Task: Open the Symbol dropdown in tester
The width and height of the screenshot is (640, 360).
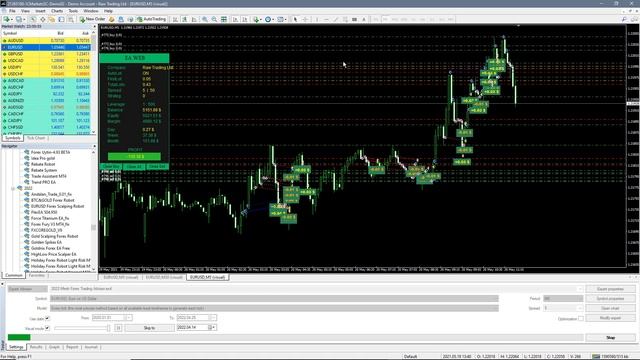Action: click(x=274, y=299)
